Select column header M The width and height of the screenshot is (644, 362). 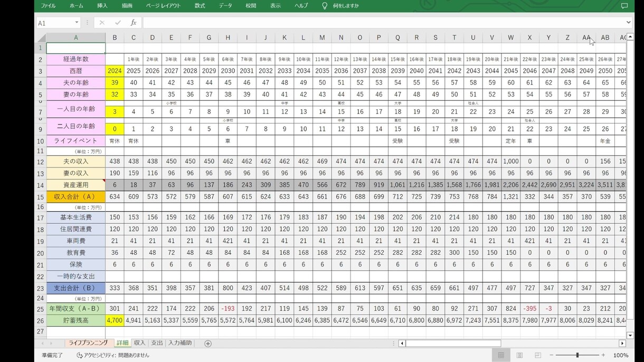pyautogui.click(x=322, y=37)
